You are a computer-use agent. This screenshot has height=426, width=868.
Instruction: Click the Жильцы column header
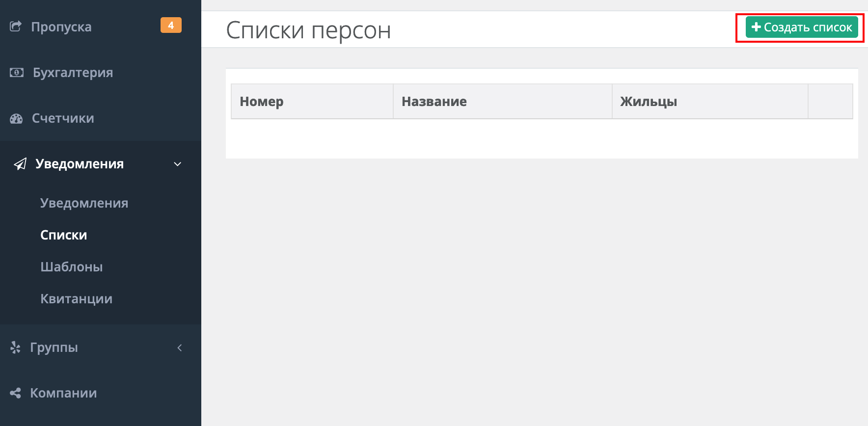[710, 102]
